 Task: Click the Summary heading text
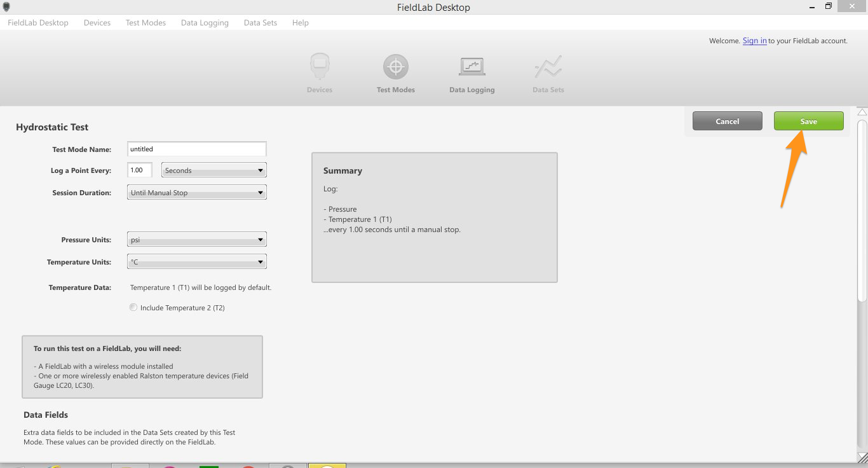tap(342, 170)
